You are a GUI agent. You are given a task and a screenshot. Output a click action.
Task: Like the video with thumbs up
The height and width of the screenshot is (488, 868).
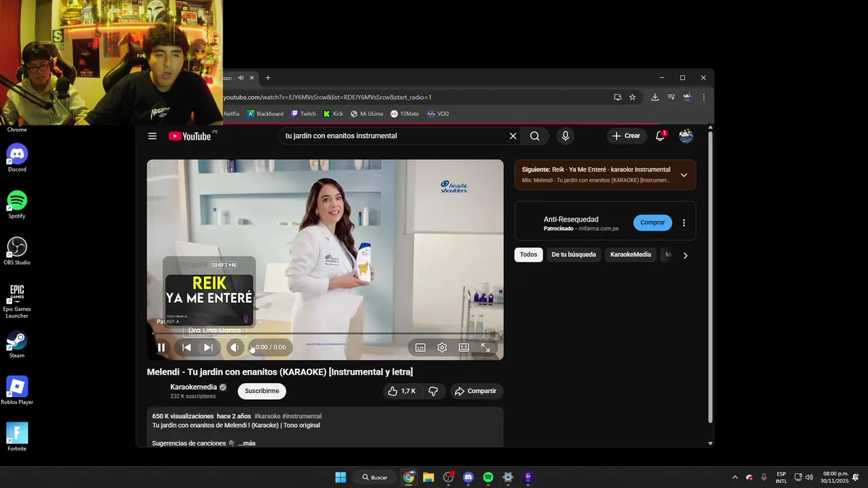[401, 391]
